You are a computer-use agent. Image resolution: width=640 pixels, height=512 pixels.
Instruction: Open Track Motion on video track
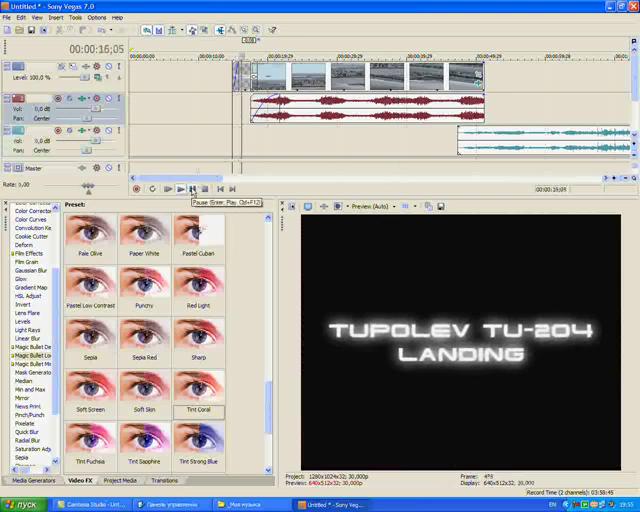pyautogui.click(x=73, y=66)
